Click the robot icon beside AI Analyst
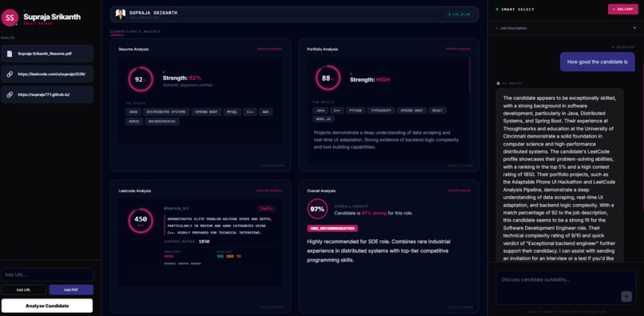This screenshot has height=316, width=644. [x=499, y=83]
